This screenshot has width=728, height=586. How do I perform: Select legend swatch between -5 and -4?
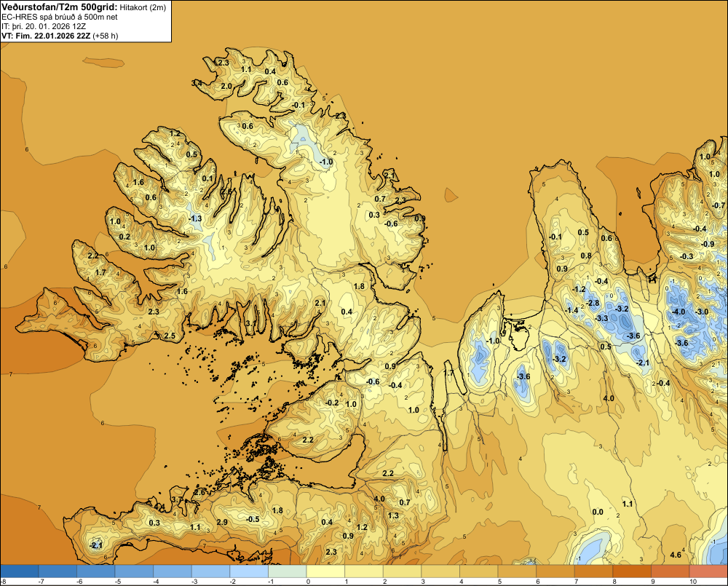click(134, 571)
